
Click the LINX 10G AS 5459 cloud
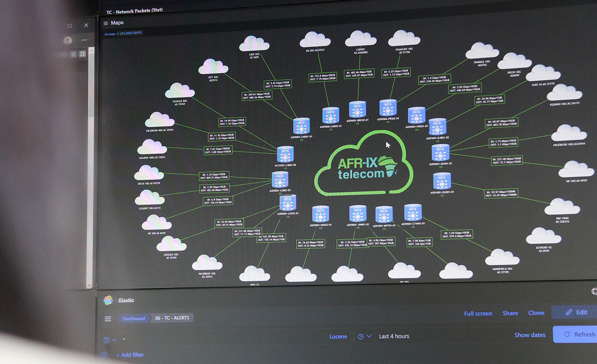[254, 44]
